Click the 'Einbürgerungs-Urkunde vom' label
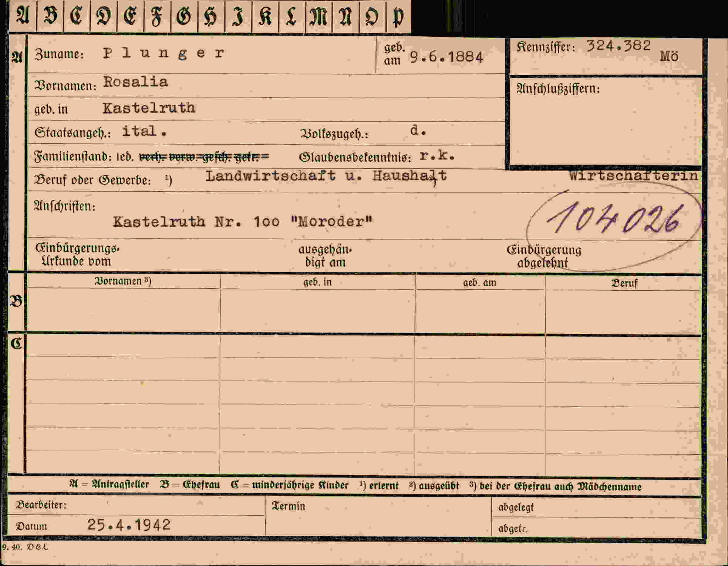728x566 pixels. click(77, 254)
